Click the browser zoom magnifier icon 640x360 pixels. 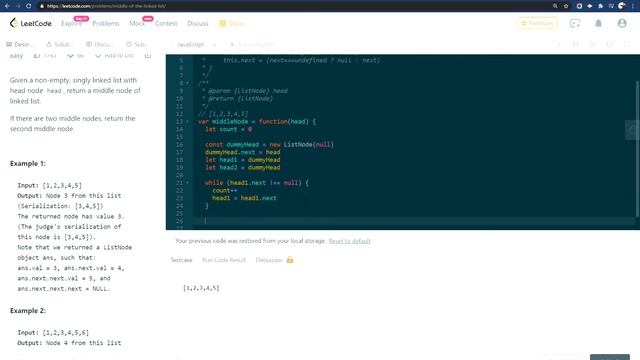pos(555,6)
